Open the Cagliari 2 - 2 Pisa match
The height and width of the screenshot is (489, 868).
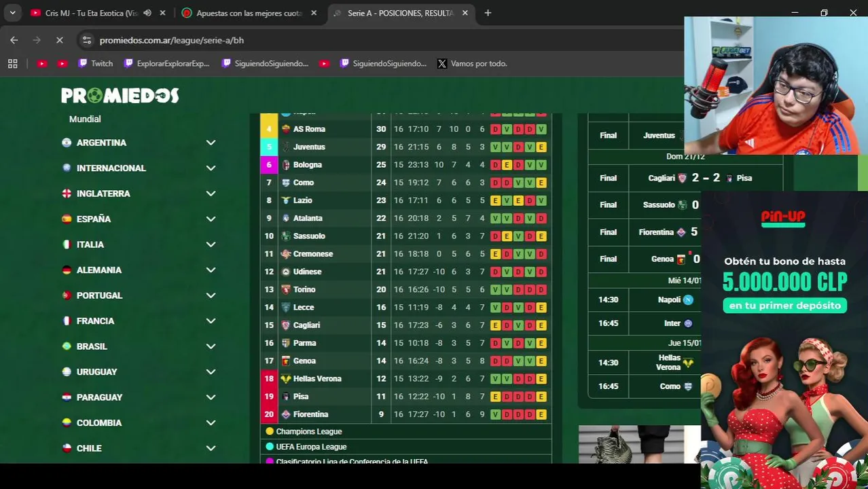click(685, 178)
